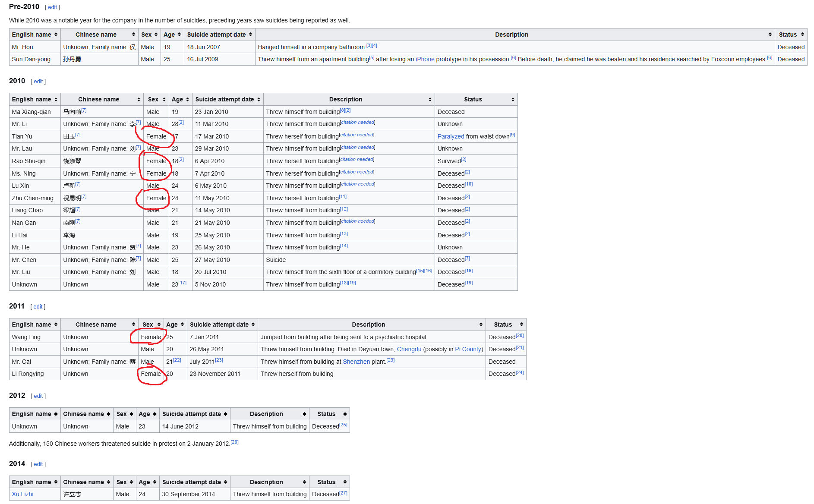Sort Pre-2010 table by English name
Screen dimensions: 814x504
coord(35,35)
